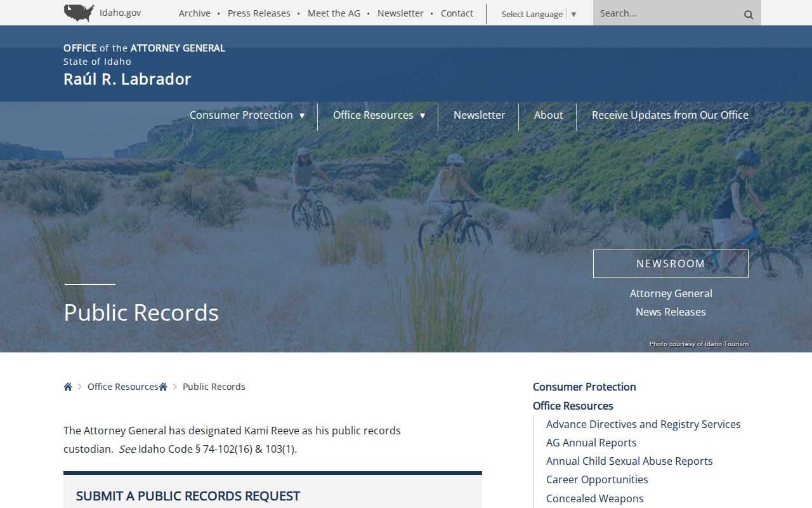Open the Select Language dropdown
Image resolution: width=812 pixels, height=508 pixels.
click(x=539, y=14)
